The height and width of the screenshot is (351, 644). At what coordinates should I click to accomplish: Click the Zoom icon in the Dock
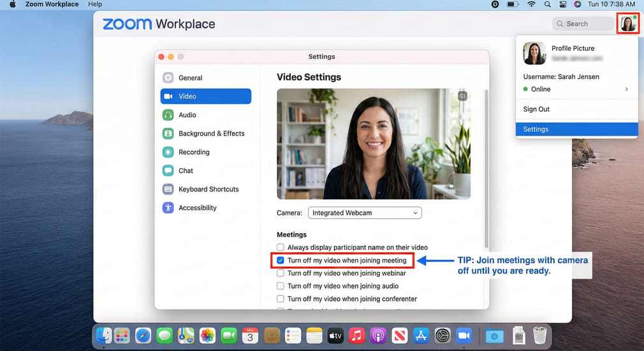click(x=464, y=335)
